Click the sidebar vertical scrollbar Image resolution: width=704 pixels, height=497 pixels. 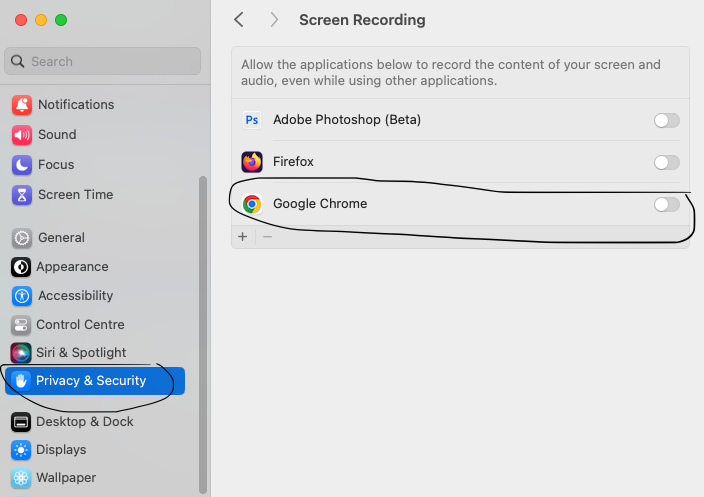click(203, 330)
